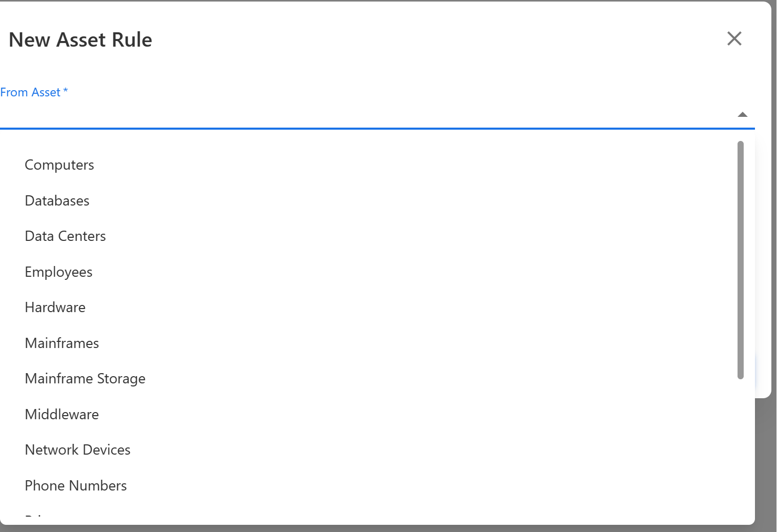This screenshot has height=532, width=777.
Task: Choose Middleware from the list
Action: (x=62, y=415)
